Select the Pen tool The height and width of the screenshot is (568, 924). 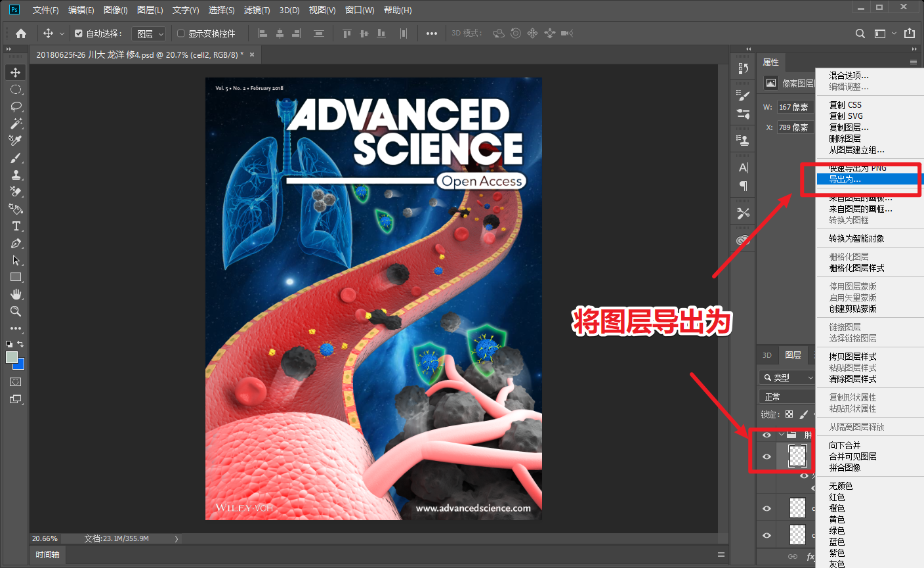point(16,243)
